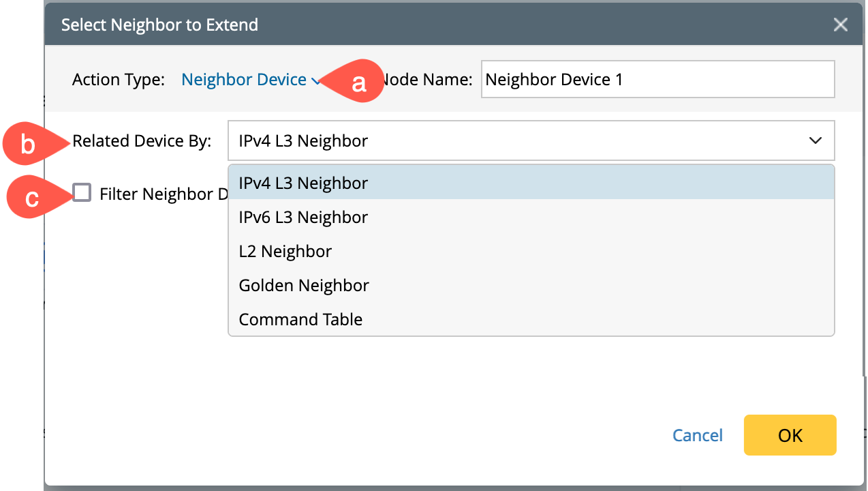Open the Neighbor Device action type dropdown

(x=244, y=80)
